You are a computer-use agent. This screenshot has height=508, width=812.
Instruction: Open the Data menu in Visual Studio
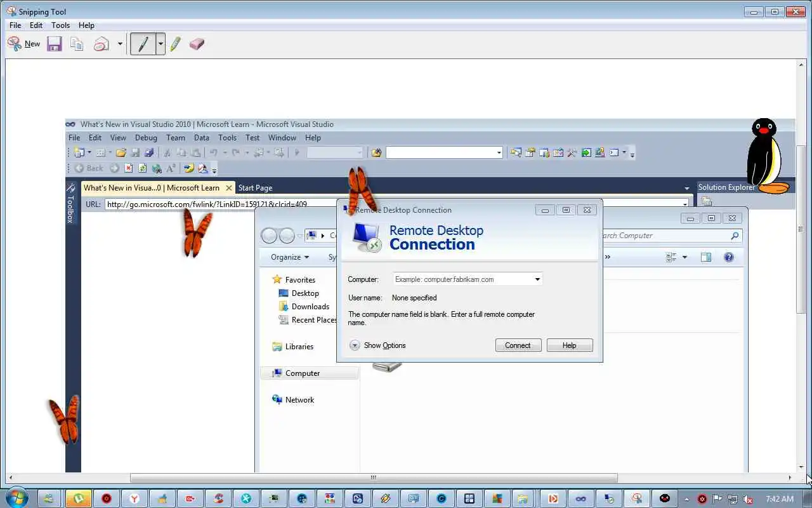click(x=202, y=137)
